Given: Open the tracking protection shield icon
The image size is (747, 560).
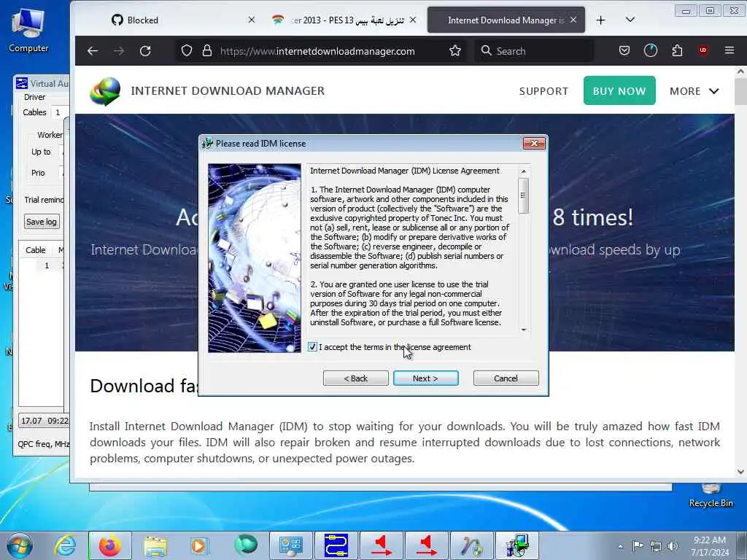Looking at the screenshot, I should pyautogui.click(x=187, y=50).
